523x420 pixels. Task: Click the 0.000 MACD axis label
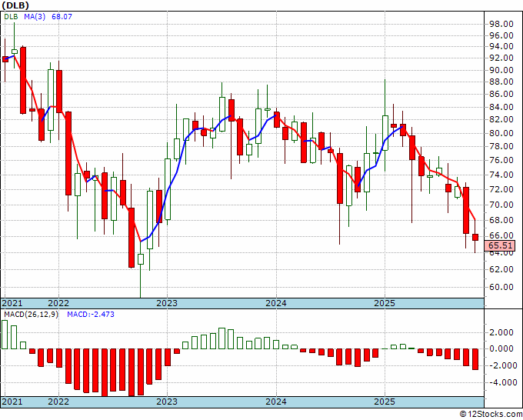click(x=502, y=348)
